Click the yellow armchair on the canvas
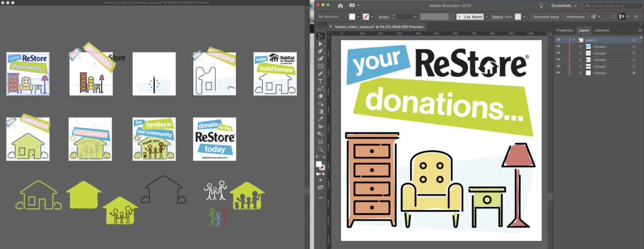 click(x=431, y=189)
